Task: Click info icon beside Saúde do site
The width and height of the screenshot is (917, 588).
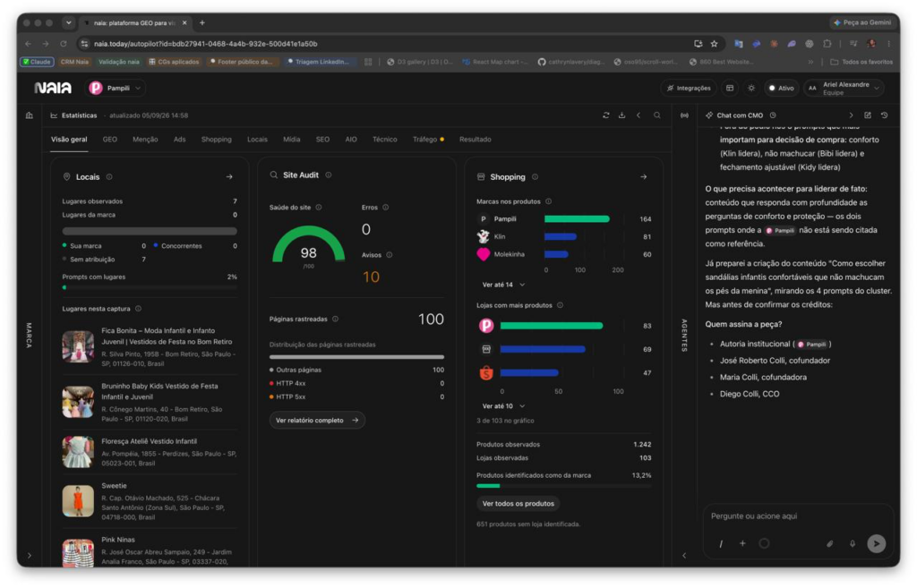Action: pos(319,207)
